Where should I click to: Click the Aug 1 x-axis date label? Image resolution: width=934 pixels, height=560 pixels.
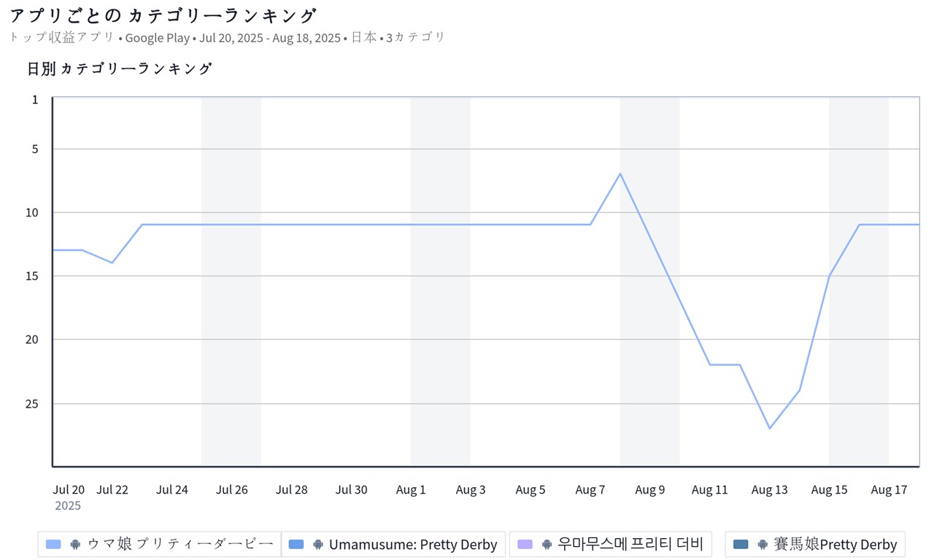tap(411, 490)
